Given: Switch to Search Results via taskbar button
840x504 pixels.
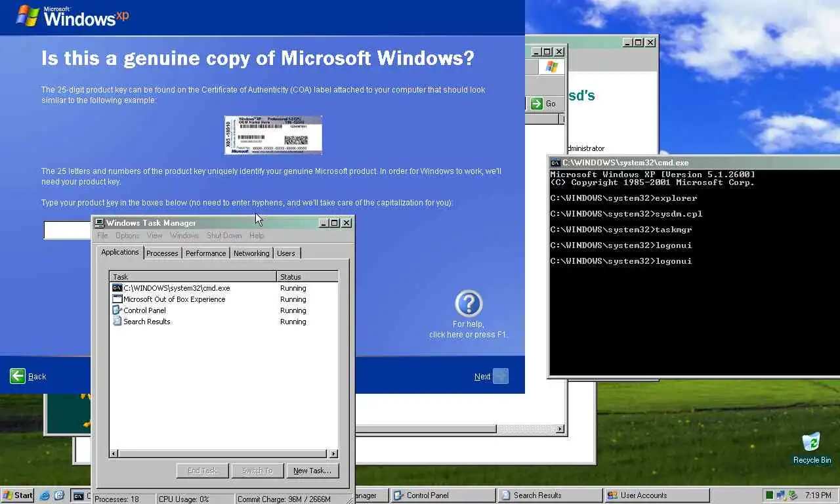Looking at the screenshot, I should (551, 495).
